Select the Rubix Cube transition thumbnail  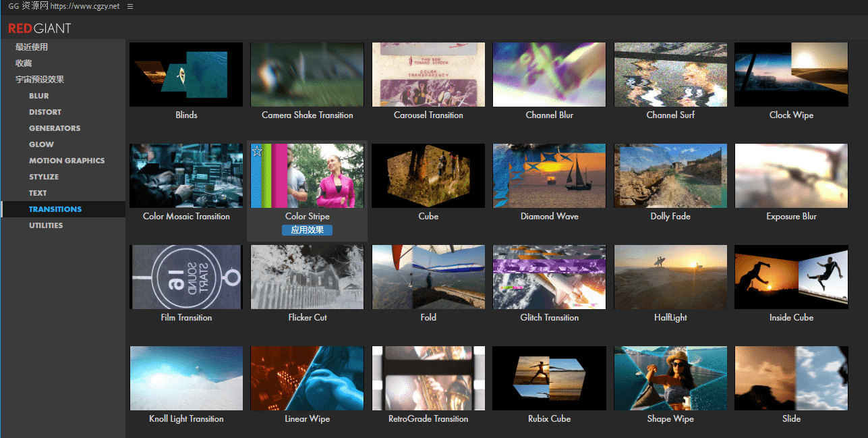coord(549,378)
